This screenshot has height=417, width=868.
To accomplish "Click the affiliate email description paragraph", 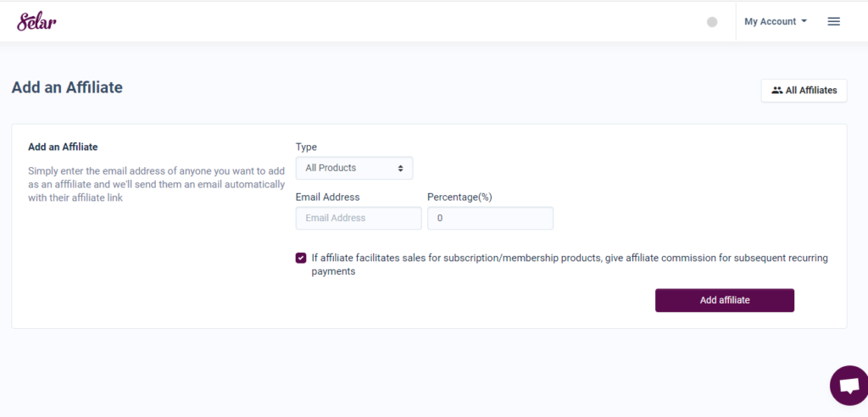I will pyautogui.click(x=157, y=185).
